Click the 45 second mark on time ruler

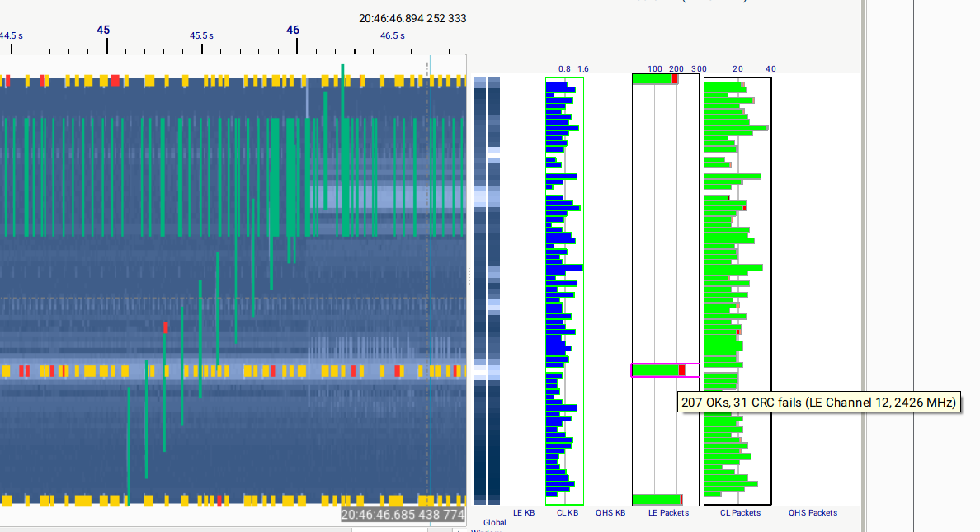[x=103, y=30]
